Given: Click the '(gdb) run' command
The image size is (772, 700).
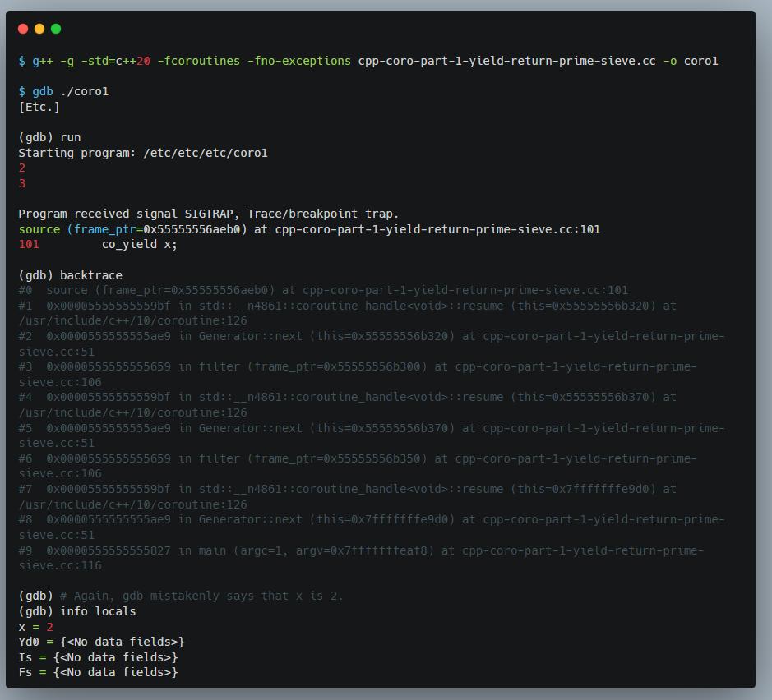Looking at the screenshot, I should point(49,137).
